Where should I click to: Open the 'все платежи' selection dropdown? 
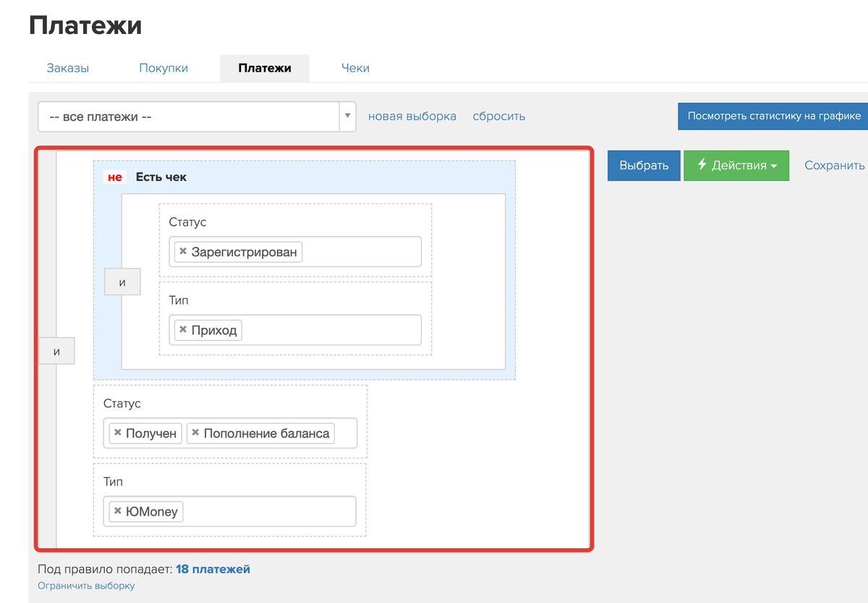(x=188, y=117)
